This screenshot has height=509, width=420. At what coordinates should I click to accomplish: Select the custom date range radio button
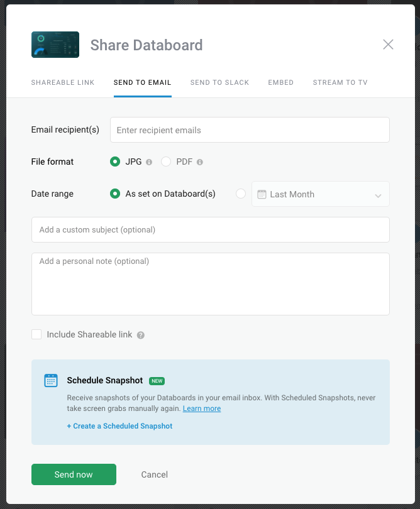[241, 194]
